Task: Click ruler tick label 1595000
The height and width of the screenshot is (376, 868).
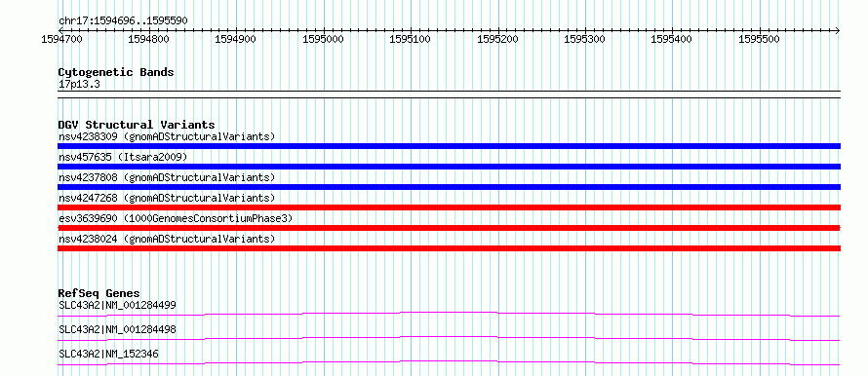Action: (322, 40)
